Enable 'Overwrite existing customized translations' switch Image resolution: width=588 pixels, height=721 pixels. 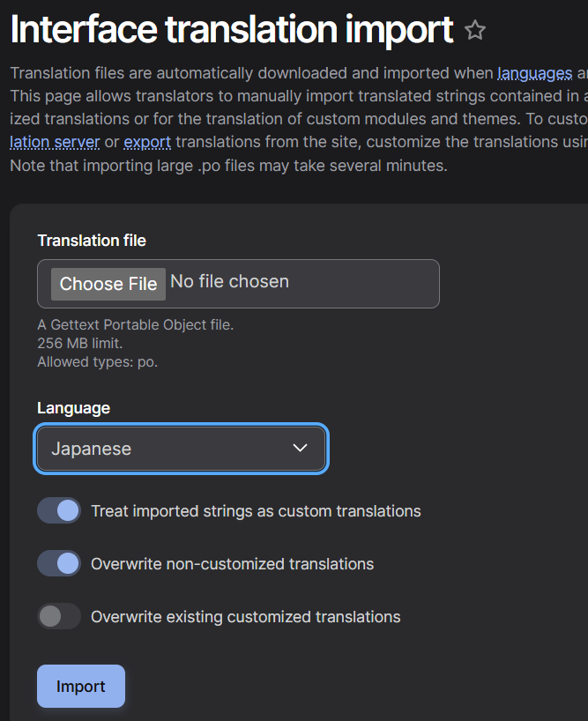(59, 616)
